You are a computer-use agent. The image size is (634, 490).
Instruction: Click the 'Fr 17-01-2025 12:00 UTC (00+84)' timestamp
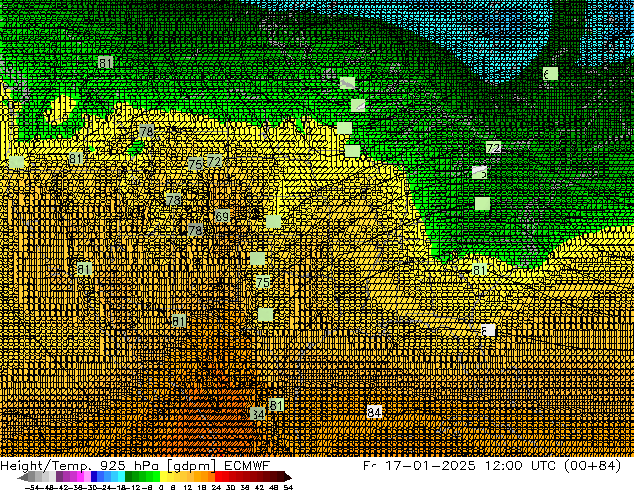click(x=492, y=465)
